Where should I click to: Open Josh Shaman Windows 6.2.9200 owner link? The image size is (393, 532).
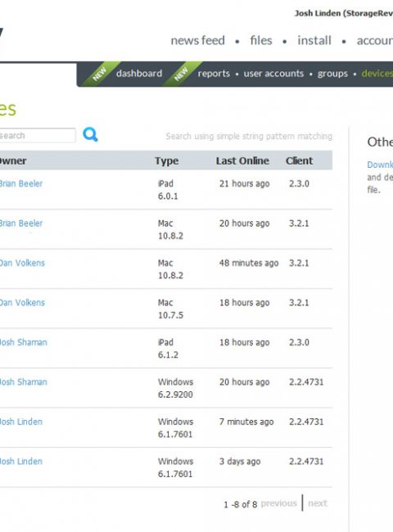coord(24,382)
